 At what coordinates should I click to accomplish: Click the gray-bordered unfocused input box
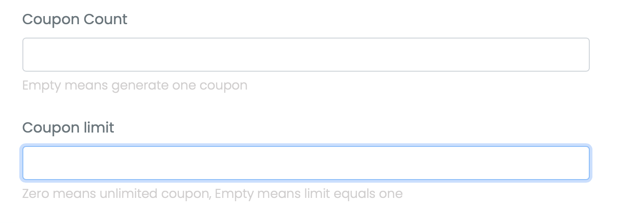pos(305,55)
